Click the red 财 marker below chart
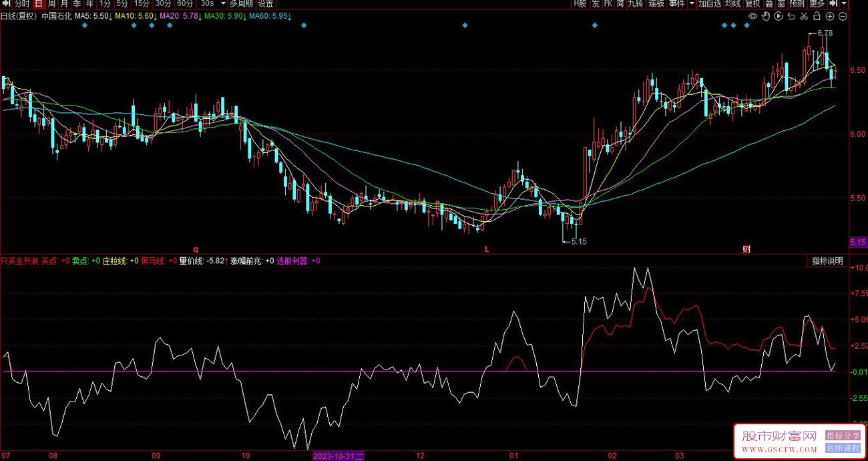This screenshot has height=461, width=868. click(746, 249)
